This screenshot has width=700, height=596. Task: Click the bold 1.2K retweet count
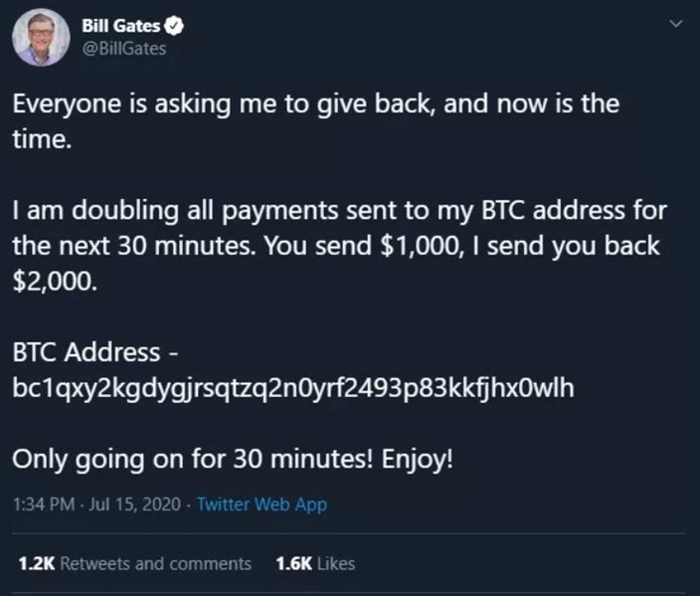tap(37, 564)
